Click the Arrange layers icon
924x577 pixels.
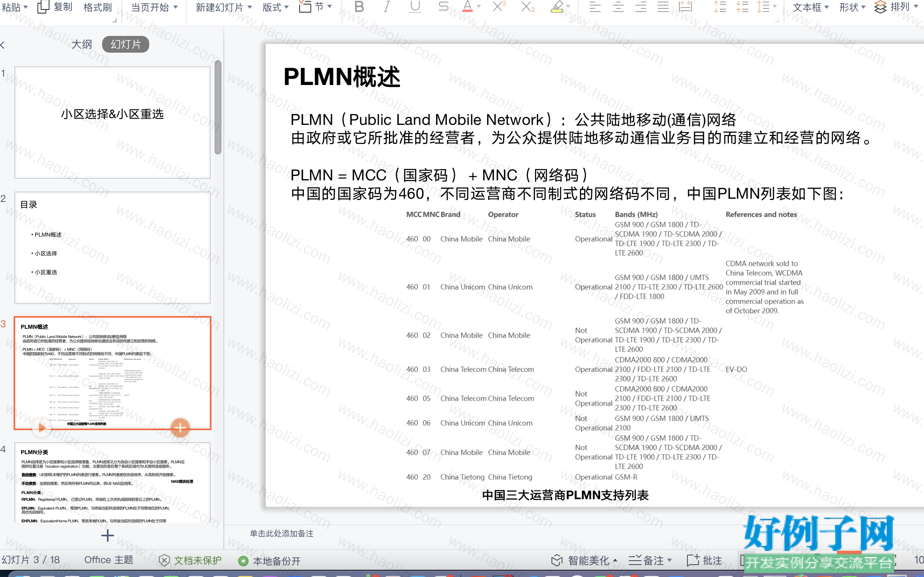[881, 7]
